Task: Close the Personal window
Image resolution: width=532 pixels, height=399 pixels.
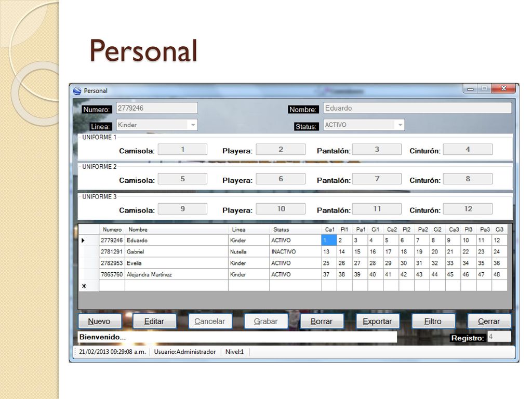Action: click(x=503, y=88)
